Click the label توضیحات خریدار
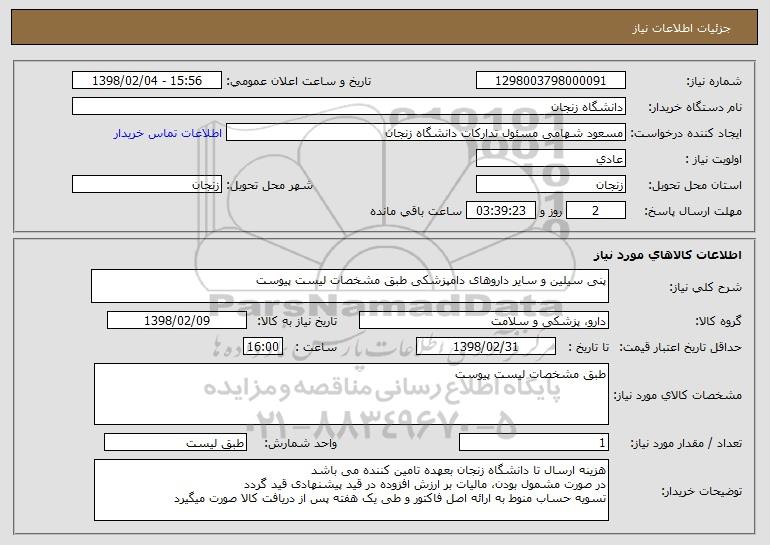770x545 pixels. [701, 491]
